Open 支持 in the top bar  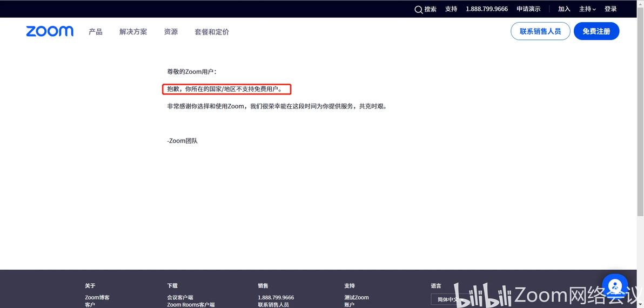point(451,9)
